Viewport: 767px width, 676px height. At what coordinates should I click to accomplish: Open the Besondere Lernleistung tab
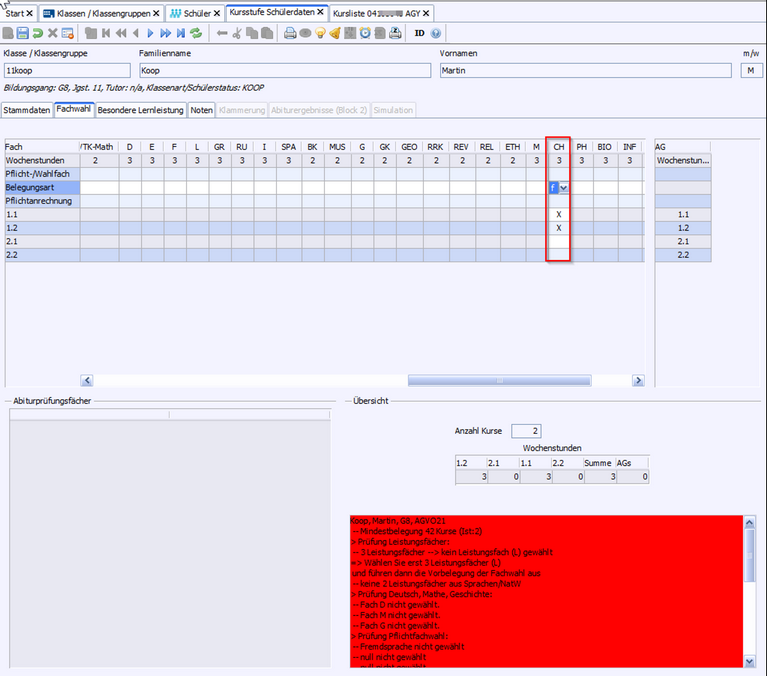[x=140, y=110]
